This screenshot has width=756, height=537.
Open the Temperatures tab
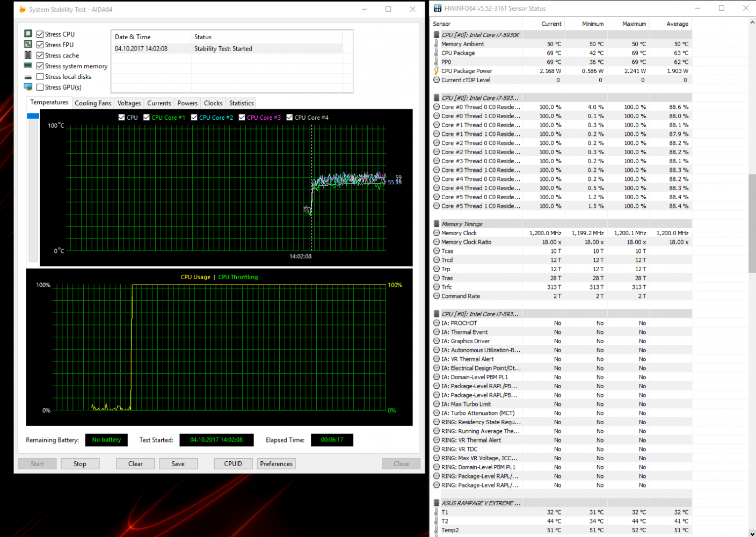pyautogui.click(x=49, y=103)
